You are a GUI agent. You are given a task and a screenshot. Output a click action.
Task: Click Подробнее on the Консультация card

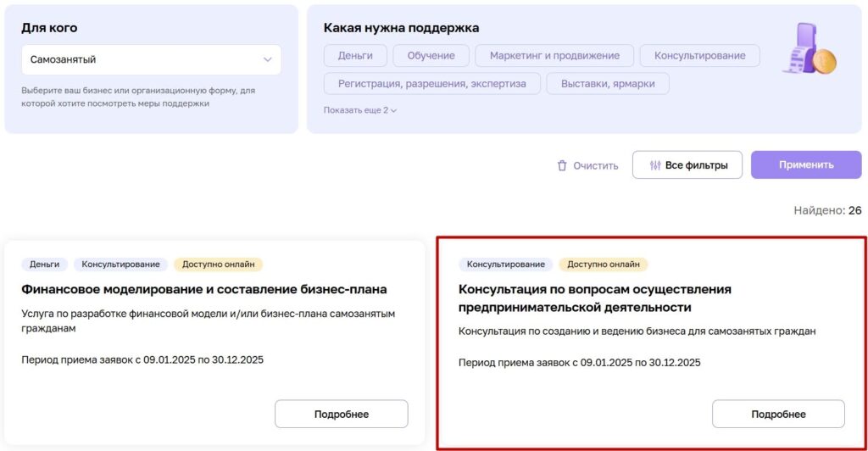(x=778, y=414)
